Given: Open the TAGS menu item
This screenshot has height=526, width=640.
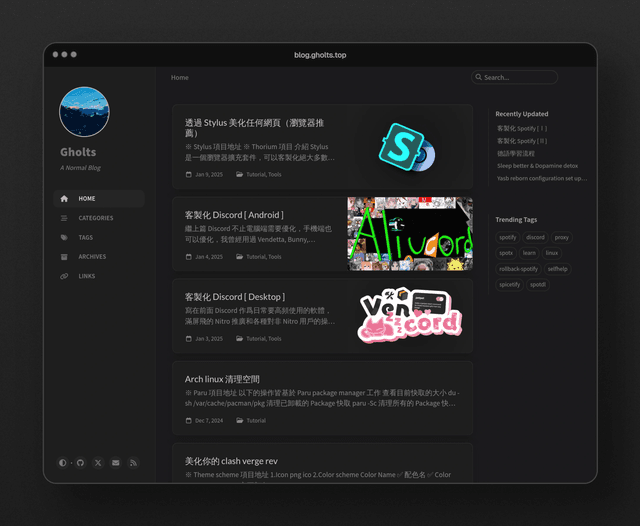Looking at the screenshot, I should (x=99, y=237).
